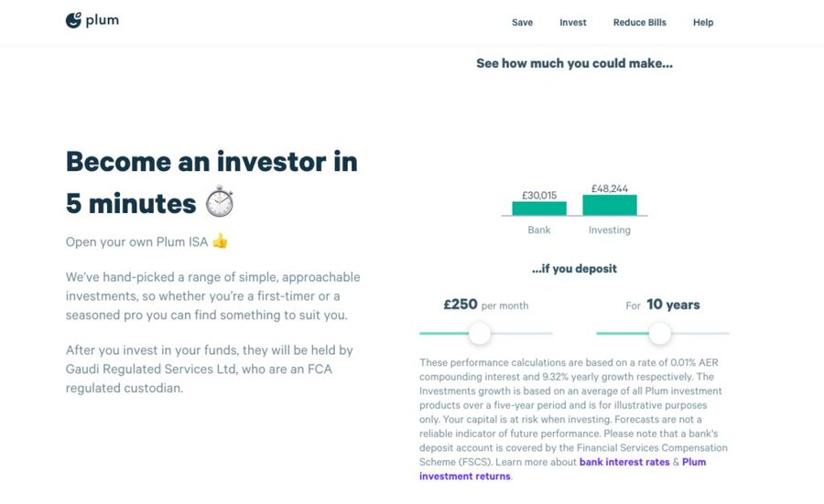824x504 pixels.
Task: Click the thumbs-up emoji beside Plum ISA
Action: (x=220, y=241)
